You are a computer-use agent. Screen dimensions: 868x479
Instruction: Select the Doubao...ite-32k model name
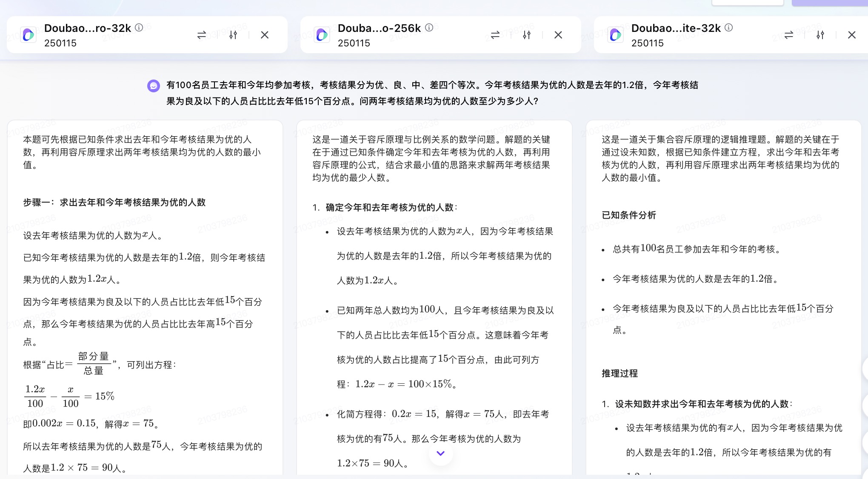click(676, 28)
